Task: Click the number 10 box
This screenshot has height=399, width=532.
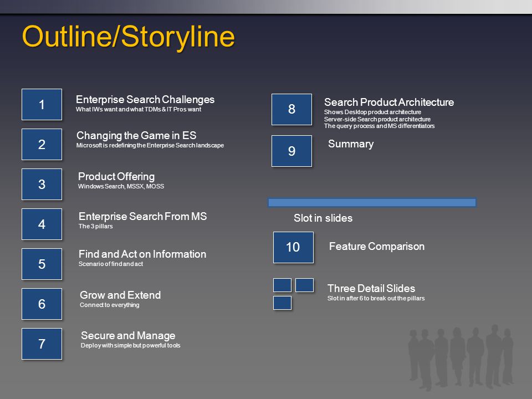Action: coord(294,248)
